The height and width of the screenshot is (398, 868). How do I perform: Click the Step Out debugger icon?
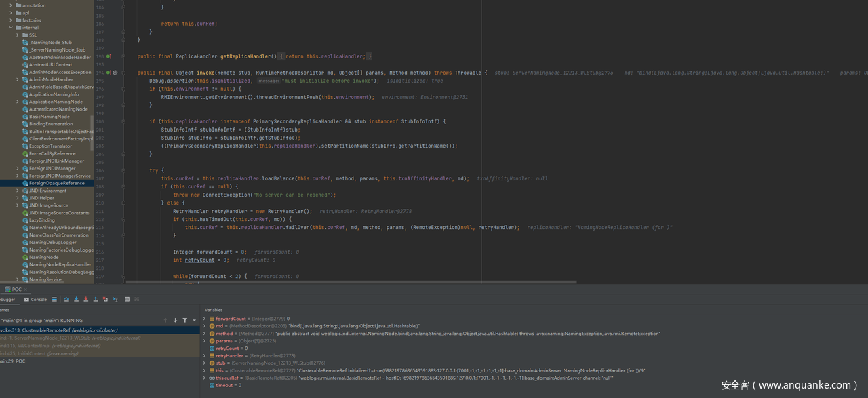coord(96,299)
